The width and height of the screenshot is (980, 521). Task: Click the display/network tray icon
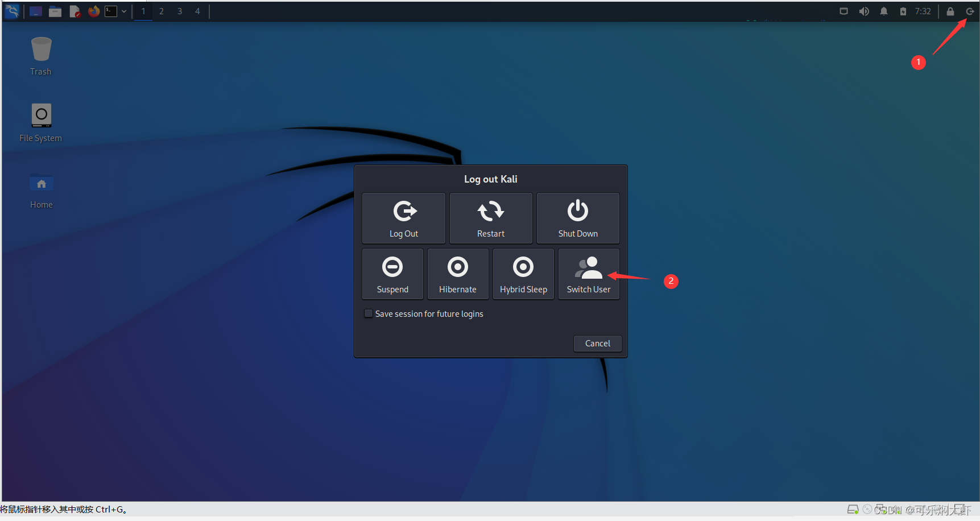pyautogui.click(x=844, y=11)
